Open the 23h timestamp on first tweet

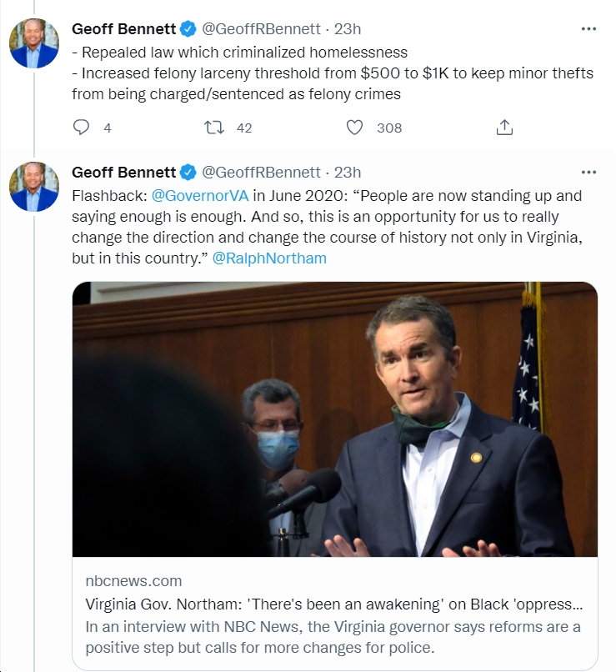click(348, 28)
